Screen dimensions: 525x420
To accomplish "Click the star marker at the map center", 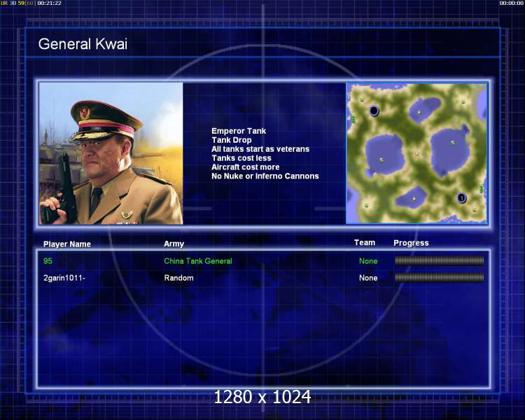I will tap(417, 153).
